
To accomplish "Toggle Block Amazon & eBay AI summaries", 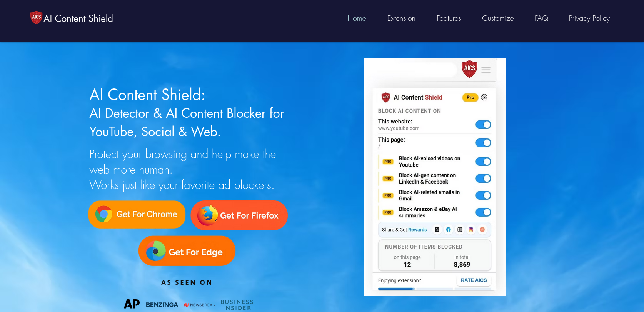I will coord(483,212).
